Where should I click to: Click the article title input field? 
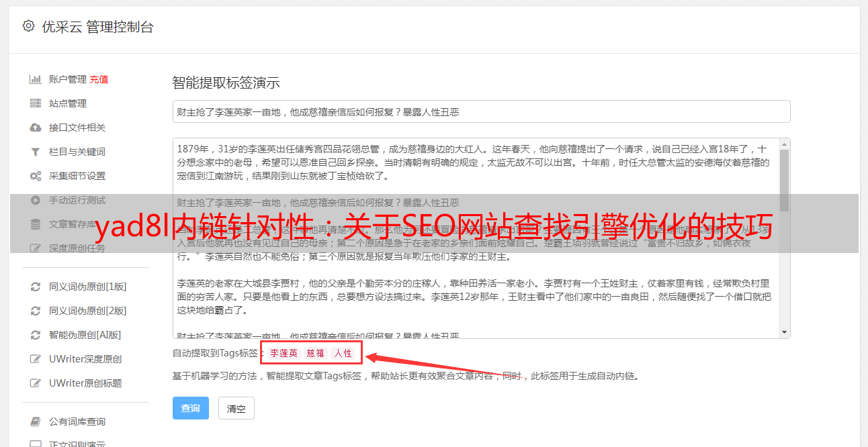click(481, 111)
